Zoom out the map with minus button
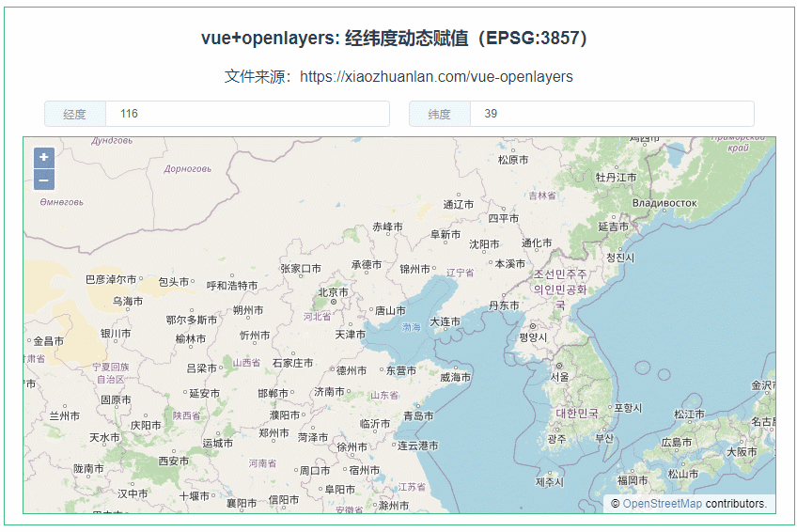Screen dimensions: 797x532 [x=44, y=180]
